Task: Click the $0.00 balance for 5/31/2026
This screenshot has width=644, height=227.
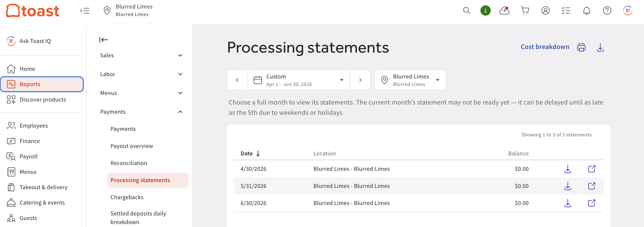Action: pyautogui.click(x=522, y=186)
